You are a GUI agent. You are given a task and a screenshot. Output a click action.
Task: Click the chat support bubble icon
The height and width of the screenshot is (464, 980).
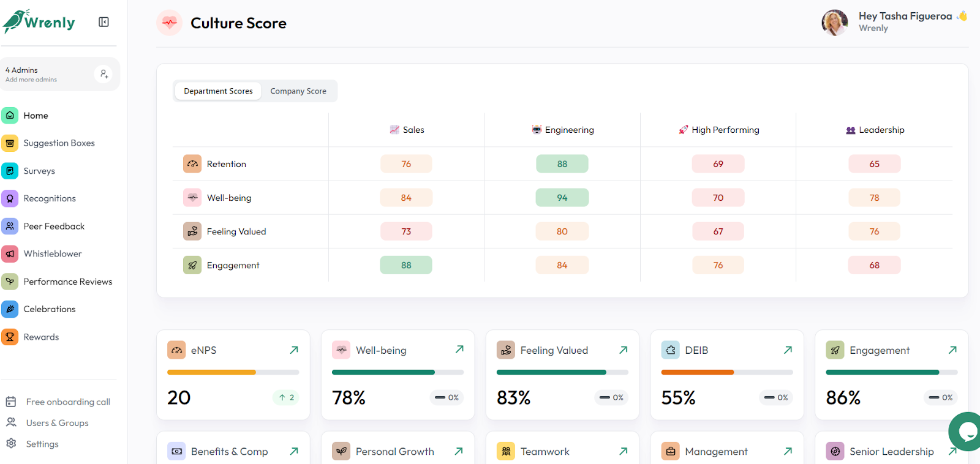[x=965, y=432]
